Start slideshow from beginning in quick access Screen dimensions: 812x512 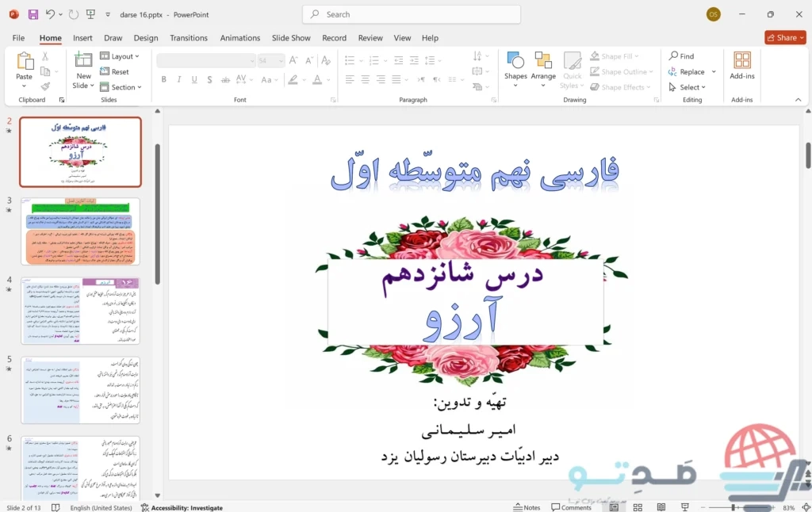click(x=90, y=14)
